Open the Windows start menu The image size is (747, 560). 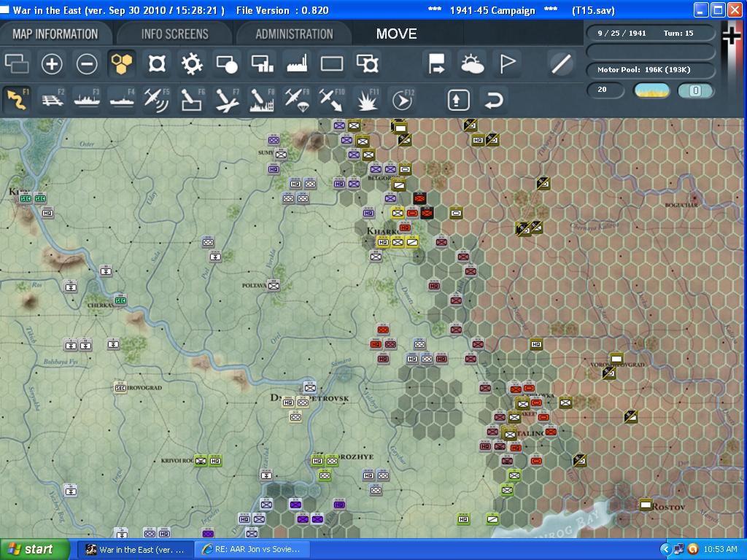[34, 550]
